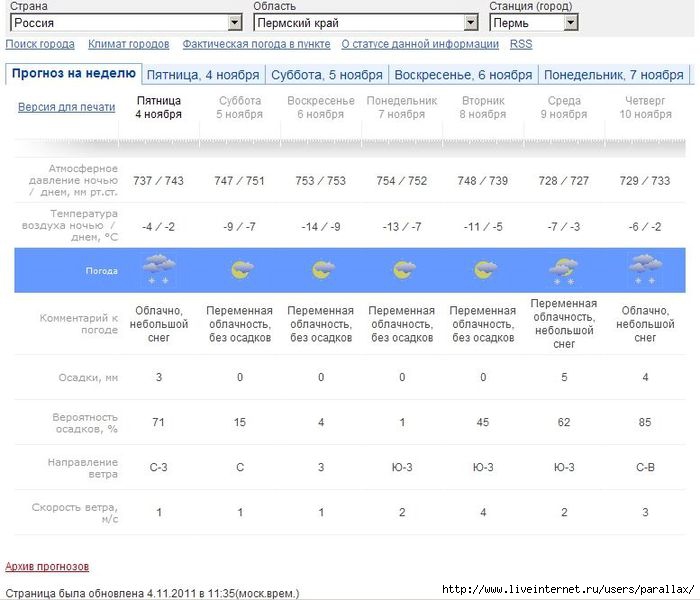Screen dimensions: 700x600
Task: Click the Направление ветра row label
Action: pyautogui.click(x=83, y=468)
